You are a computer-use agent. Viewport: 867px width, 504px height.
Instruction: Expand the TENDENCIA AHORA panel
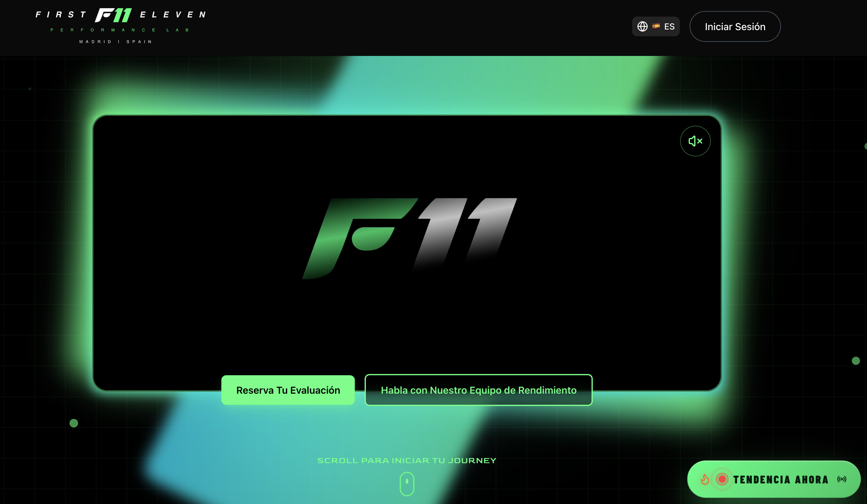coord(774,479)
